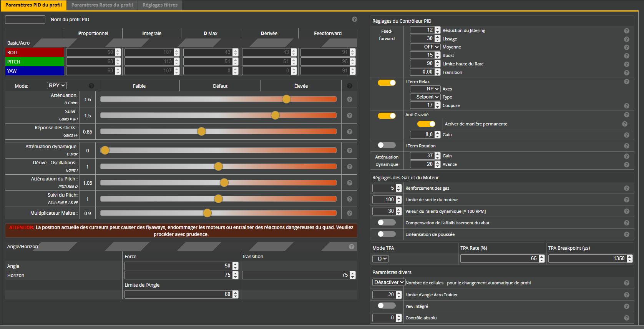Click help icon next to Multiplicateur Maître slider

click(349, 213)
